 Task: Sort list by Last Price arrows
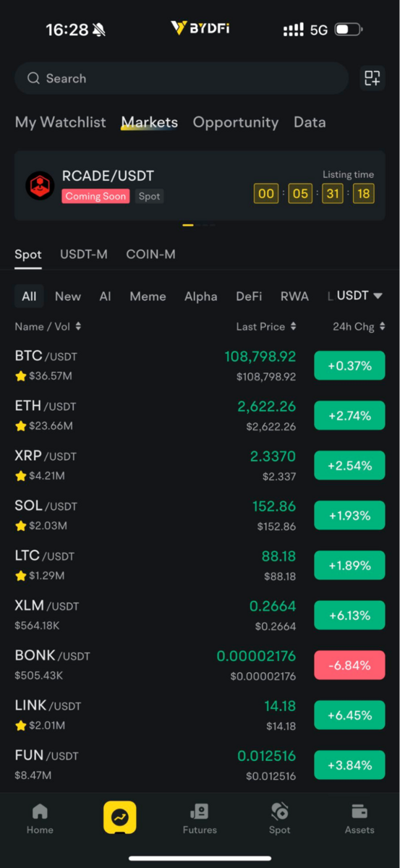click(x=293, y=327)
